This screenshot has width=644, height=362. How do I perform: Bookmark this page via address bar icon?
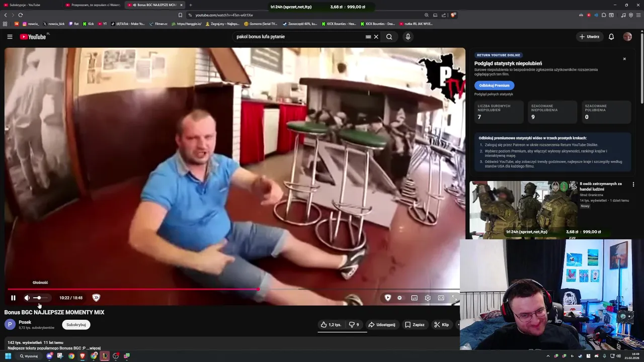(180, 15)
